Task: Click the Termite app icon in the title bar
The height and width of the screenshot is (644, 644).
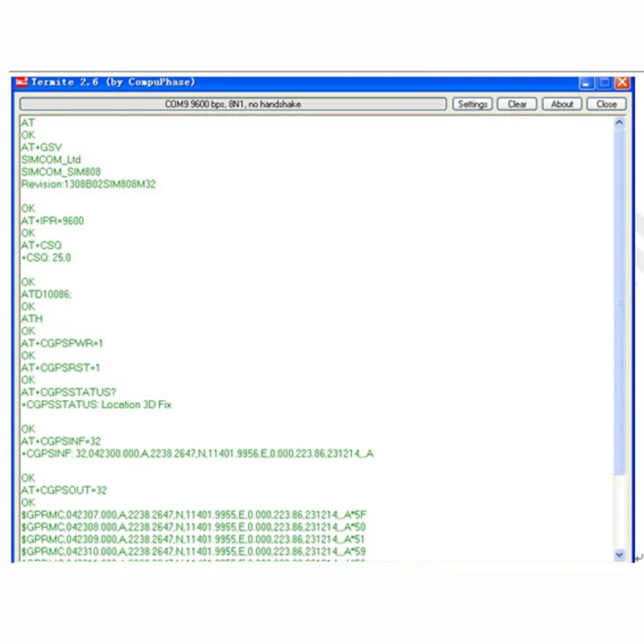Action: coord(22,83)
